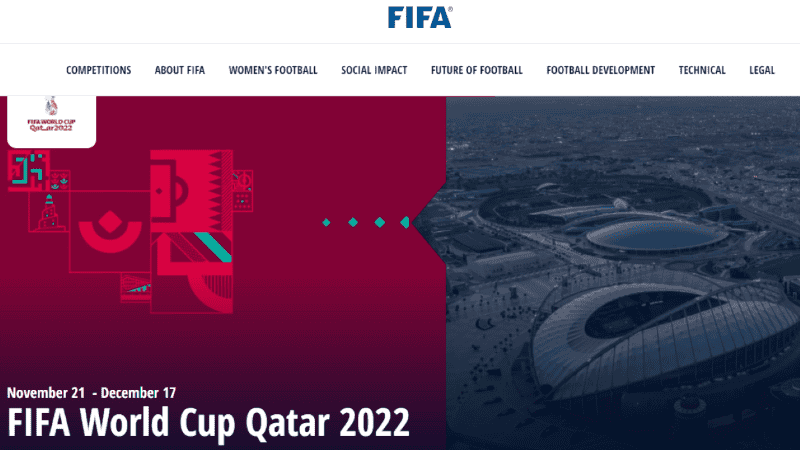Go to the Social Impact section
Viewport: 800px width, 450px height.
[x=374, y=70]
